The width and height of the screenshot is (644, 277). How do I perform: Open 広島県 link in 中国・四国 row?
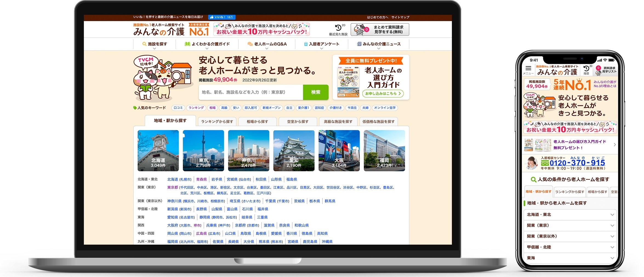(201, 234)
